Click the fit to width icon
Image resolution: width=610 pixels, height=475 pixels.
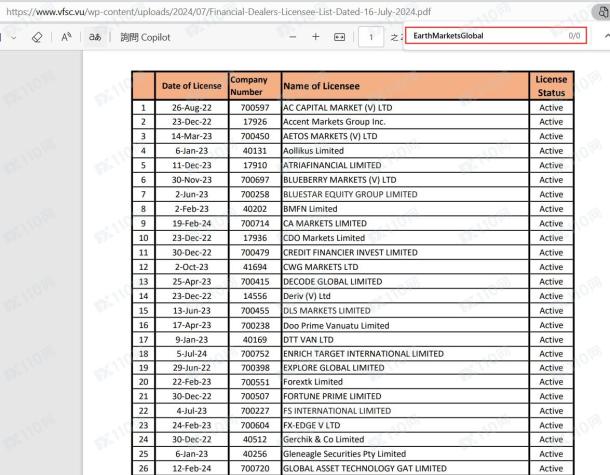pos(339,37)
